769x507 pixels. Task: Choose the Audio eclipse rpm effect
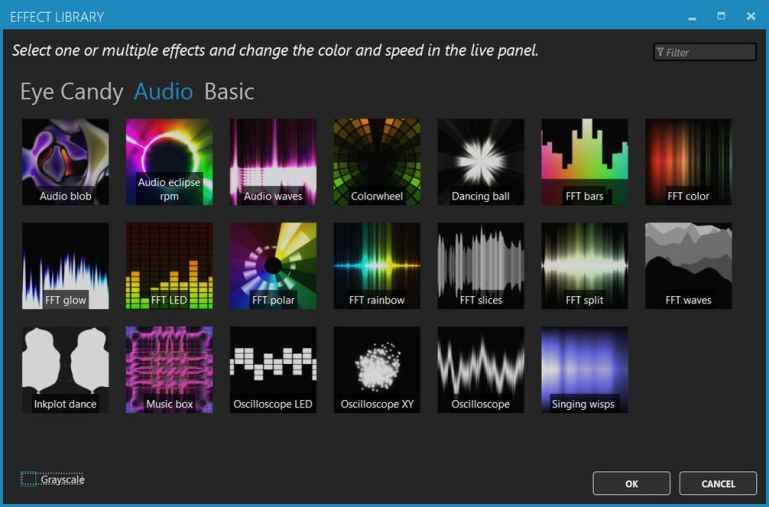(x=169, y=161)
